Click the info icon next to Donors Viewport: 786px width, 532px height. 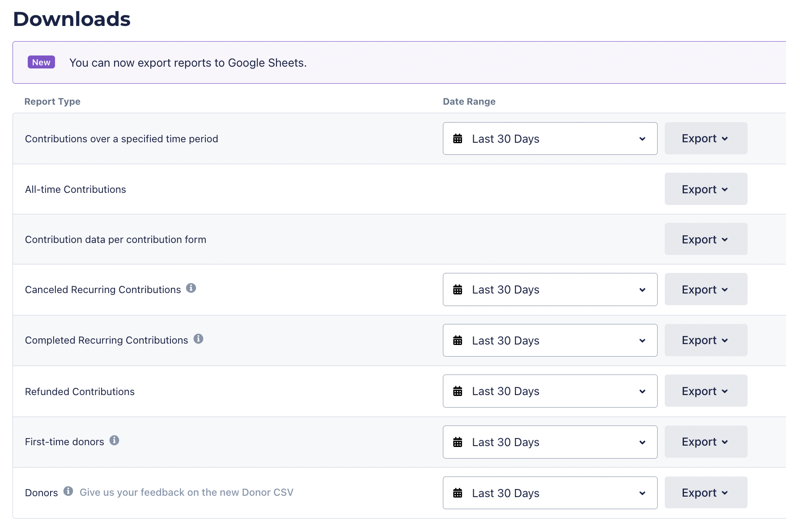pyautogui.click(x=68, y=491)
